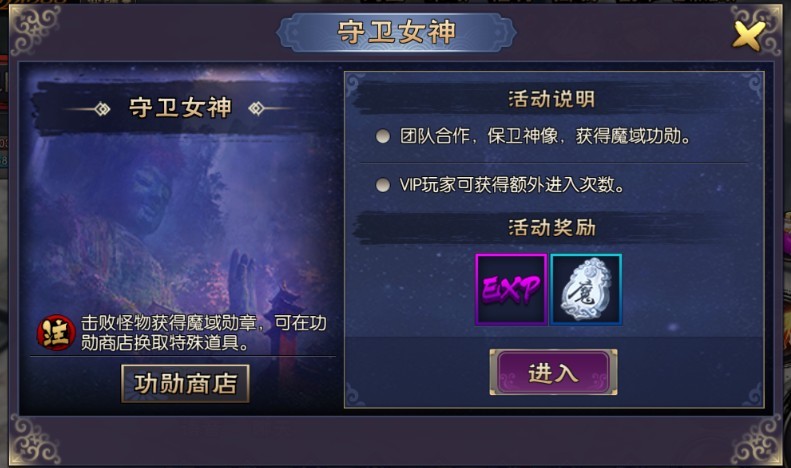This screenshot has height=468, width=791.
Task: Click the diamond ornament left of 守卫女神
Action: click(x=102, y=108)
